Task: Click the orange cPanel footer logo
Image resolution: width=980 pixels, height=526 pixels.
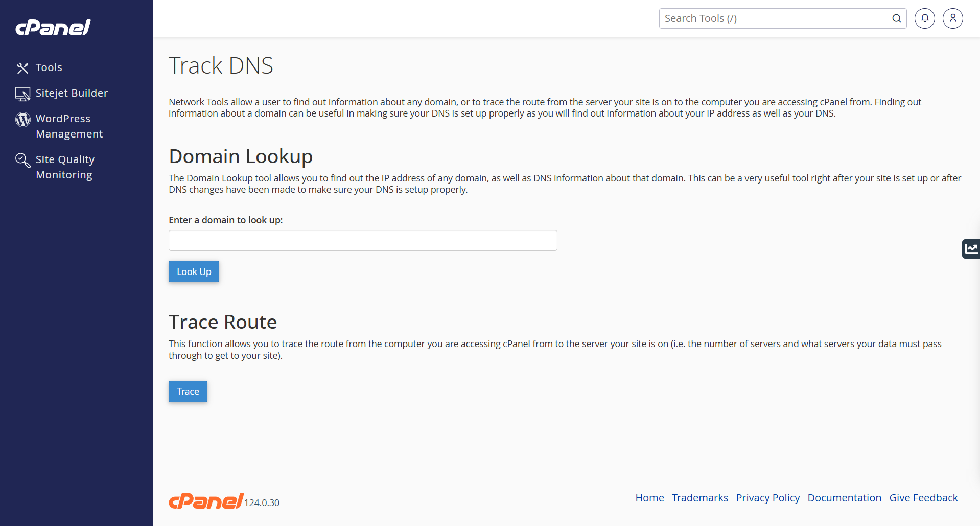Action: point(206,501)
